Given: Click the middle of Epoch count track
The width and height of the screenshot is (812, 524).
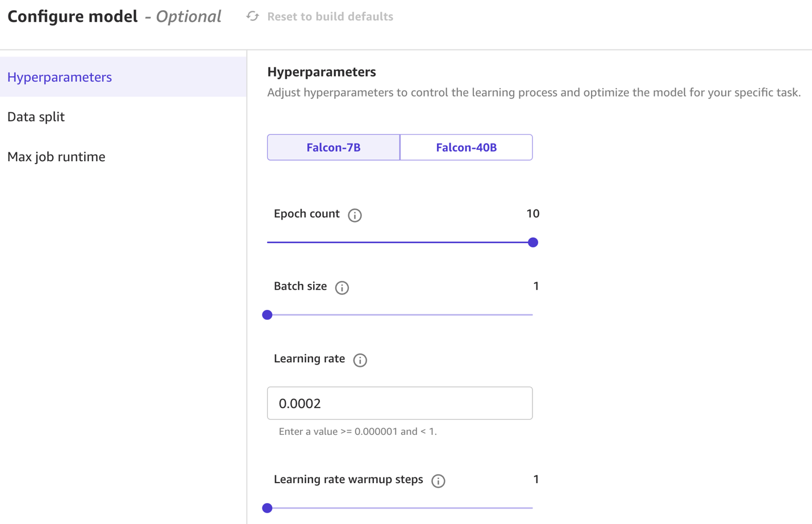Looking at the screenshot, I should 400,242.
